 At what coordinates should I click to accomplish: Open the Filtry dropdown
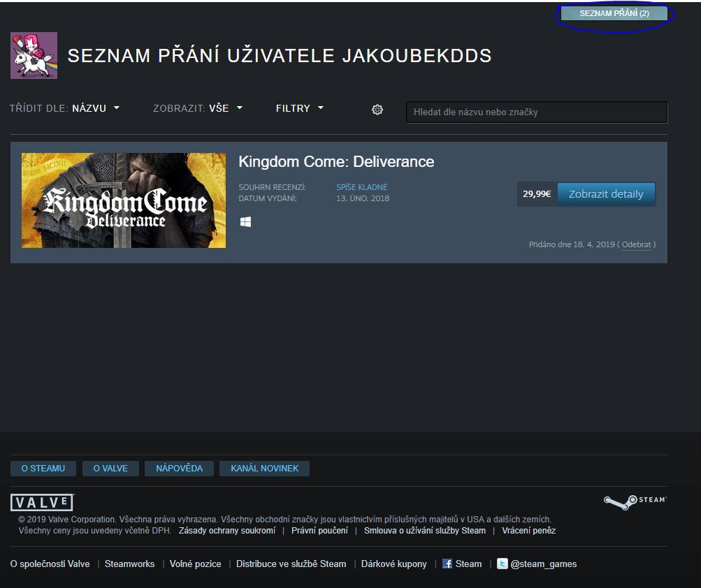pyautogui.click(x=300, y=108)
